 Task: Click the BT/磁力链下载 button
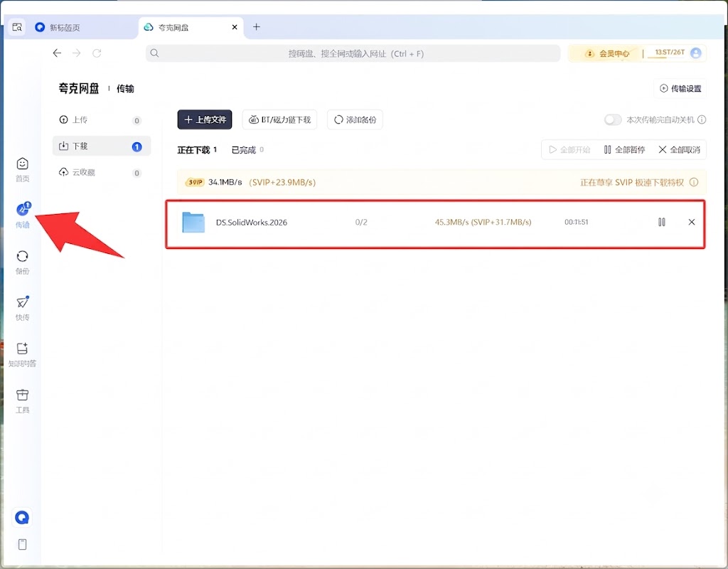pyautogui.click(x=279, y=119)
